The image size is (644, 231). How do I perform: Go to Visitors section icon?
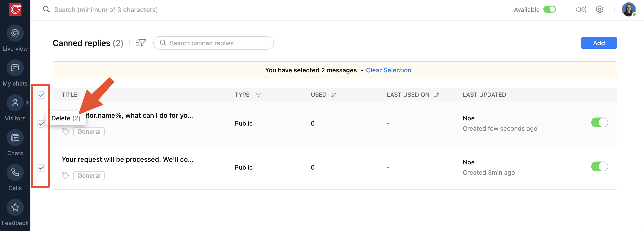click(15, 103)
